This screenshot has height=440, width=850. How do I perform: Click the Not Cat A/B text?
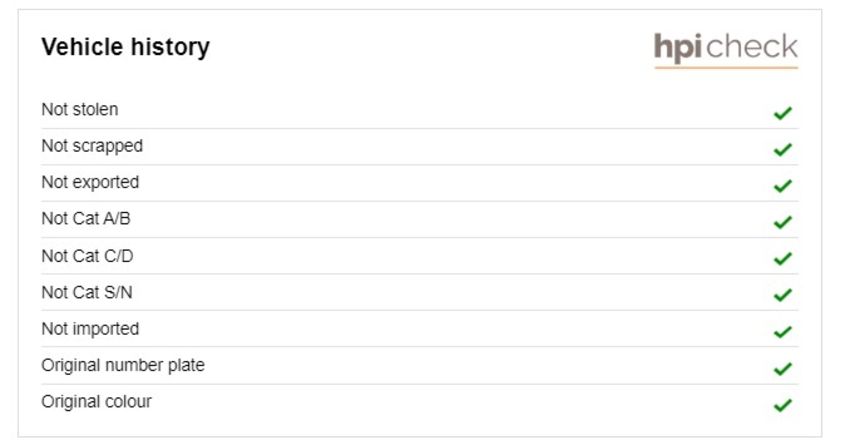pos(86,218)
